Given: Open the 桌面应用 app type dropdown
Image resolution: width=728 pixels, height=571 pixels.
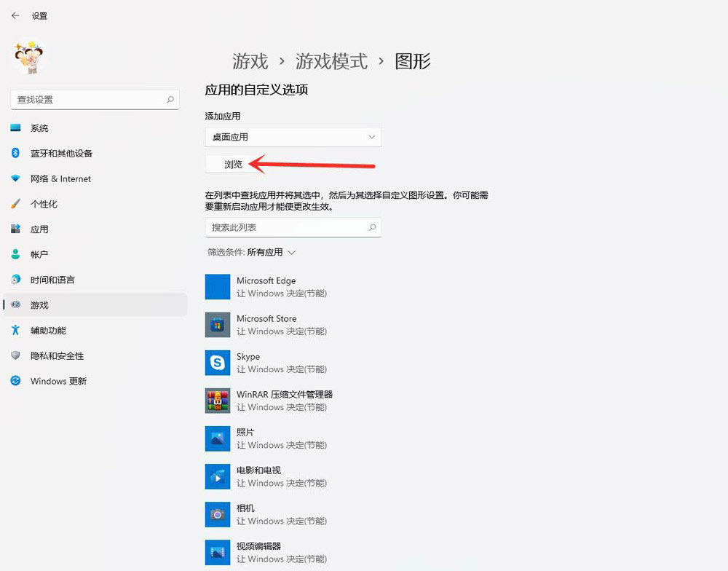Looking at the screenshot, I should tap(293, 137).
